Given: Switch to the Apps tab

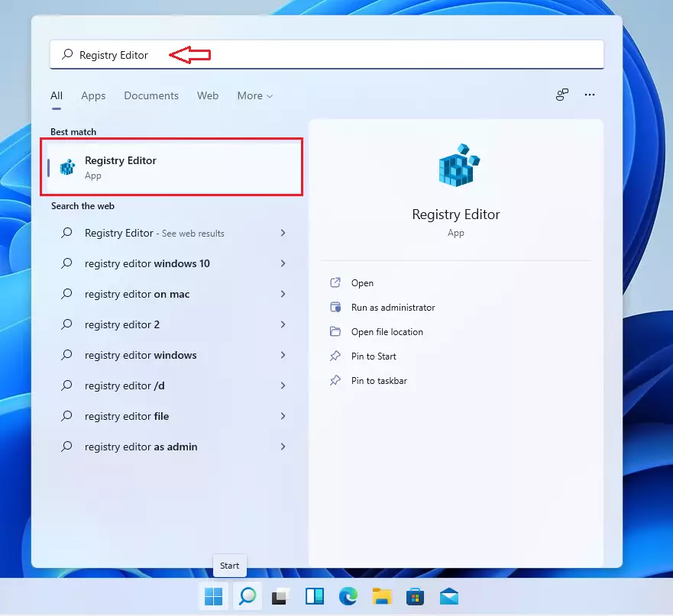Looking at the screenshot, I should pos(93,95).
